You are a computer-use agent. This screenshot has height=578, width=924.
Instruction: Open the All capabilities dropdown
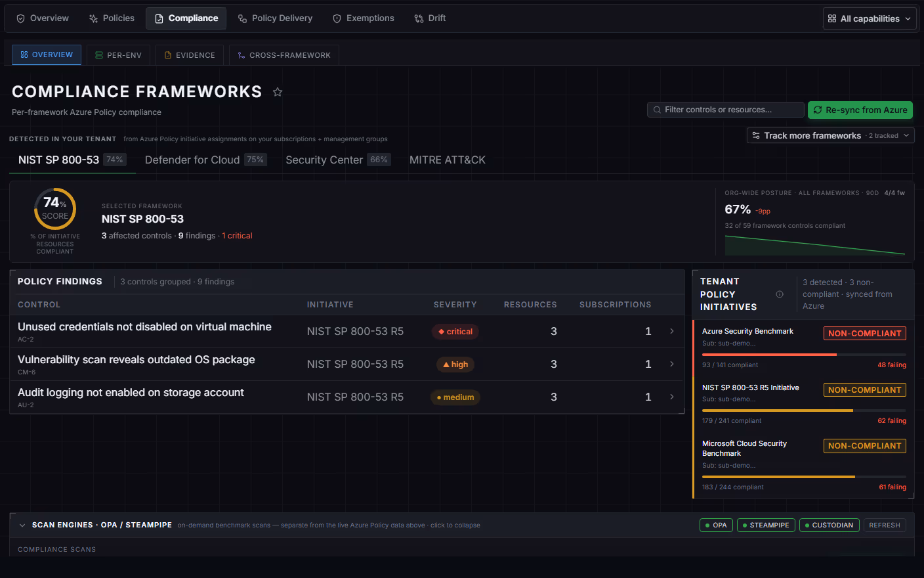[x=870, y=18]
